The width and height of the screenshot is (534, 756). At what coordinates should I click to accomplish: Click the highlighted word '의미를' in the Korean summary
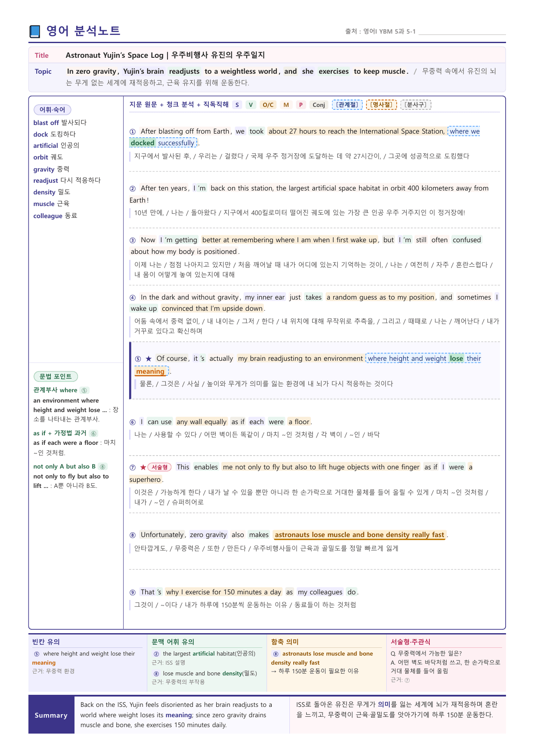click(387, 705)
